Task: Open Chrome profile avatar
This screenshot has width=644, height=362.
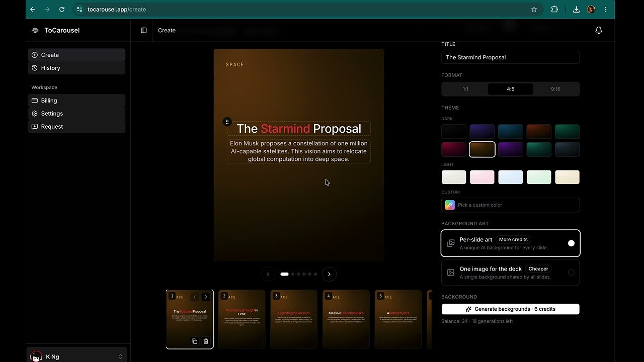Action: click(591, 9)
